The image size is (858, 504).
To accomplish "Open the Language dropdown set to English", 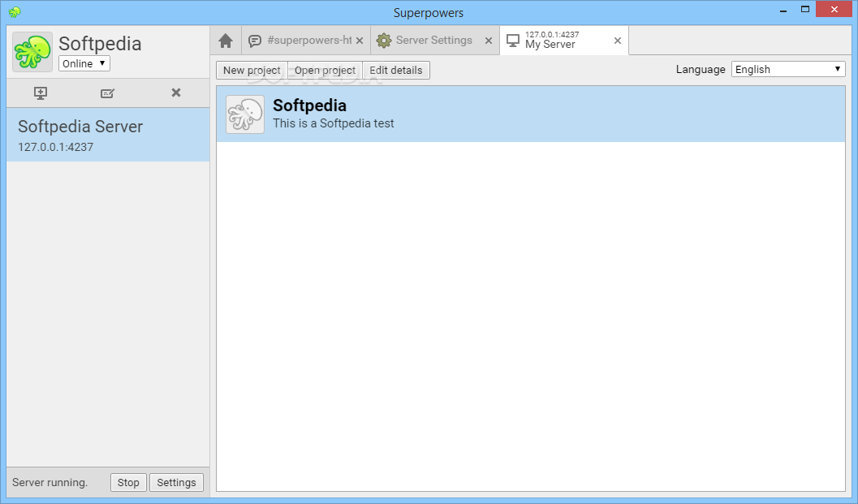I will click(788, 70).
